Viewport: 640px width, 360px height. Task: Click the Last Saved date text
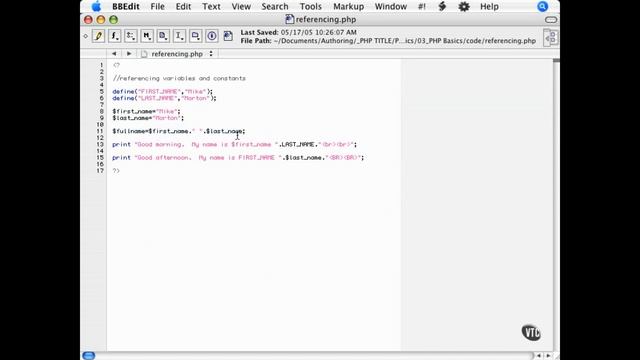[x=298, y=32]
